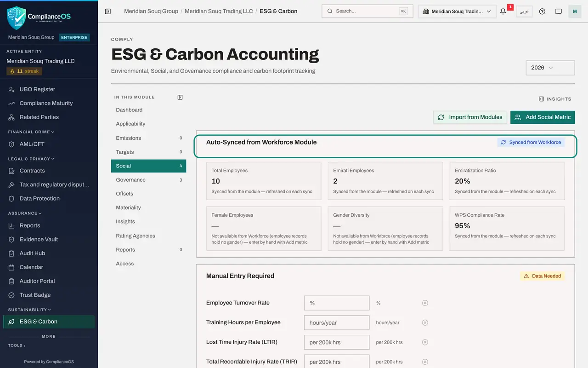Click Import from Modules button
This screenshot has width=588, height=368.
(470, 117)
